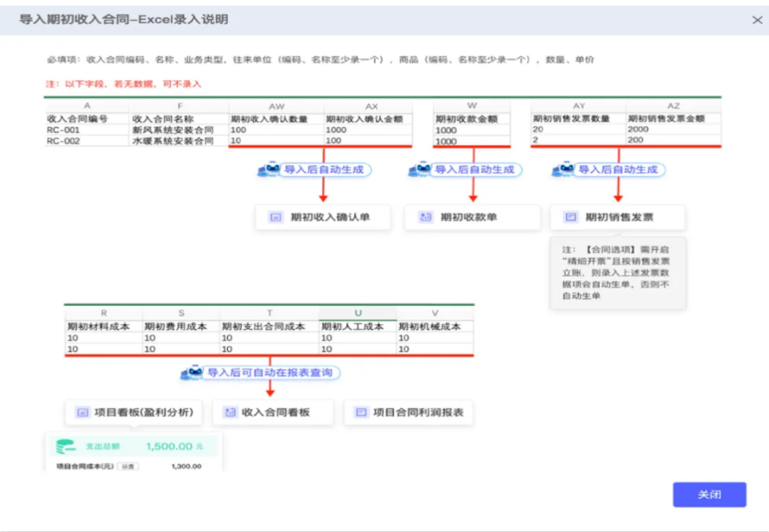The image size is (769, 532).
Task: Click the 必填项 required-fields description line
Action: (320, 59)
